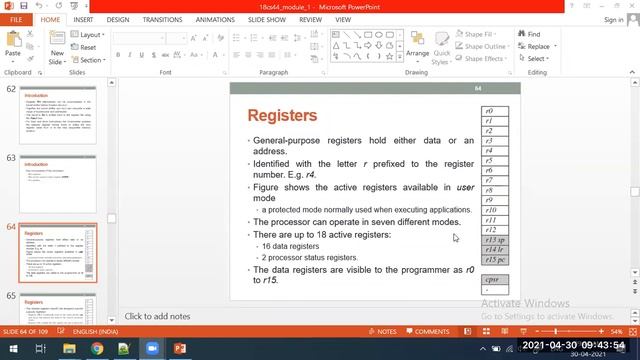Open the FILE tab
This screenshot has width=640, height=360.
pyautogui.click(x=16, y=20)
